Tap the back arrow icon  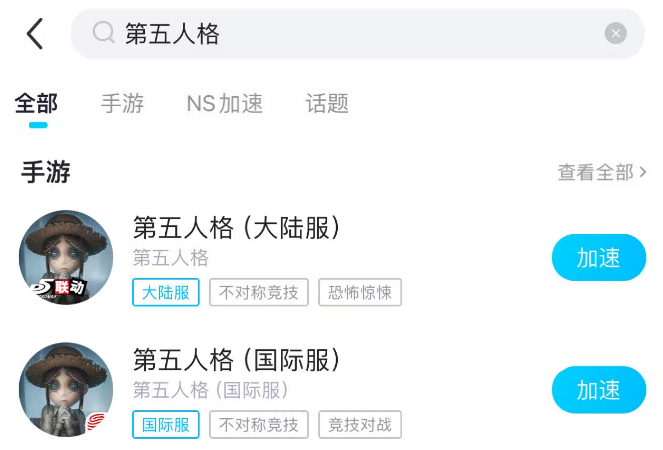[35, 34]
